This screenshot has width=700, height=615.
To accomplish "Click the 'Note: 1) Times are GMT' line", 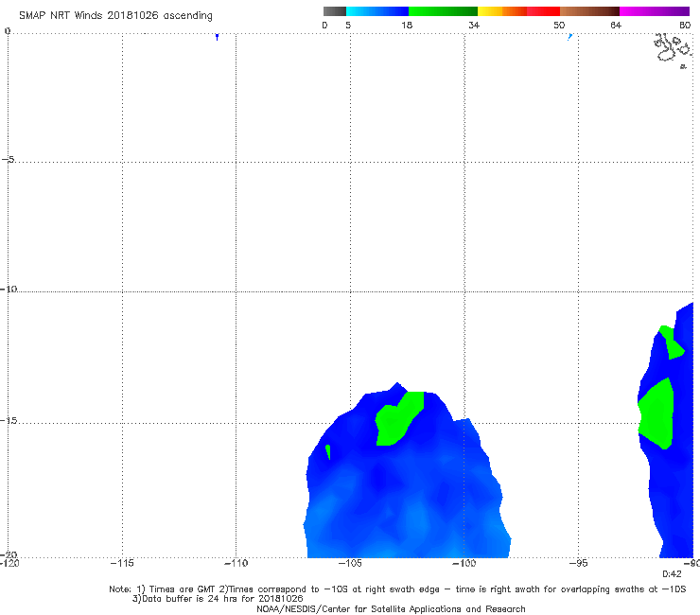I will click(x=397, y=589).
